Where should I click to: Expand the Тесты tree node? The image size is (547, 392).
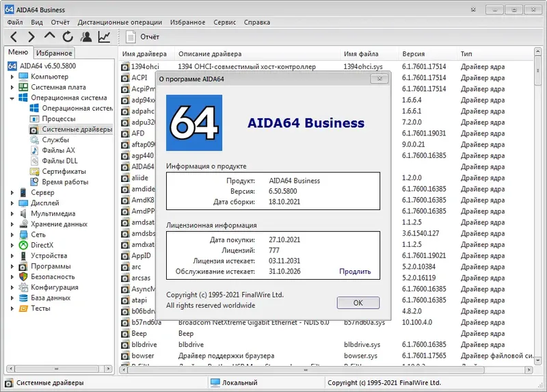pos(12,309)
